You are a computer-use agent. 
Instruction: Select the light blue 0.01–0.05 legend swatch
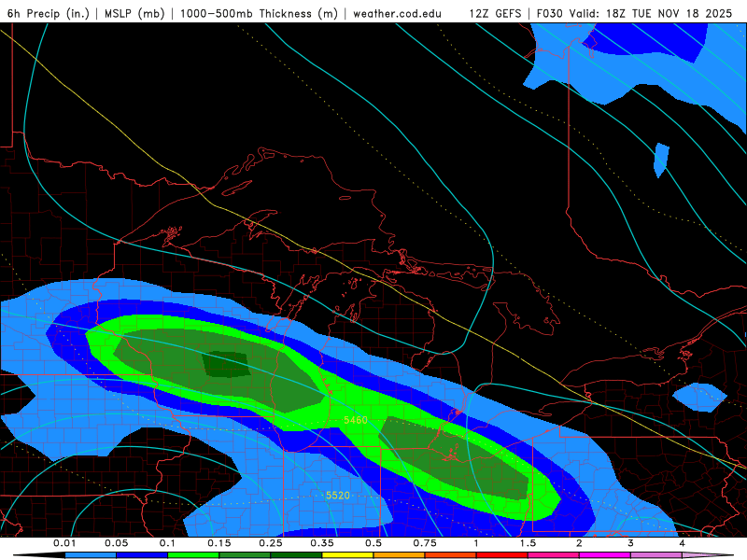coord(91,555)
